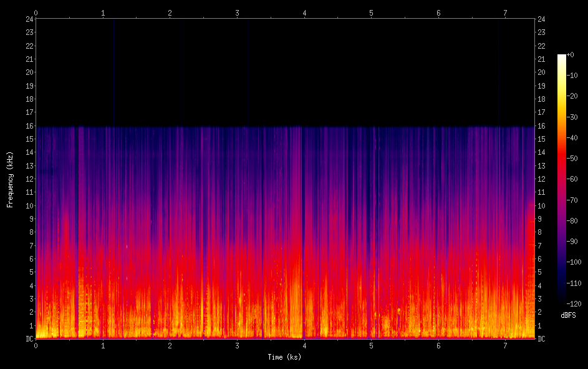Viewport: 588px width, 369px height.
Task: Select the "+0" label on the color scale
Action: coord(570,56)
